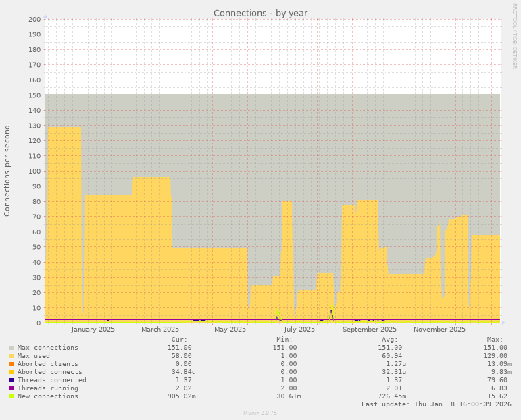Click the Aborted connects yellow legend swatch
Viewport: 521px width, 420px height.
click(11, 372)
